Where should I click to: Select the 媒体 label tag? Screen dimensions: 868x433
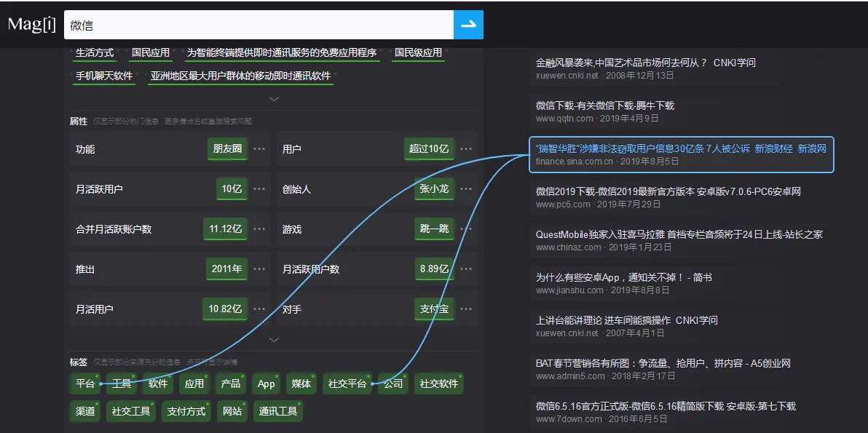click(301, 384)
